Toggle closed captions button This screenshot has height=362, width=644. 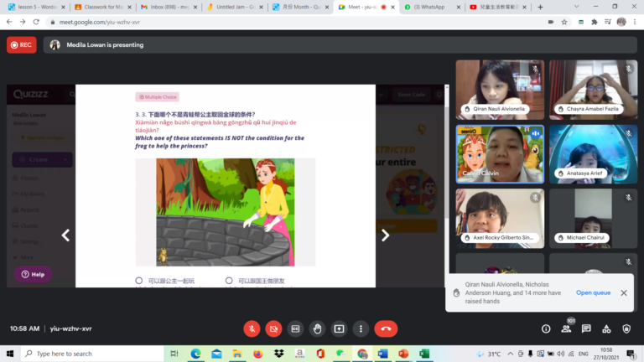tap(295, 328)
